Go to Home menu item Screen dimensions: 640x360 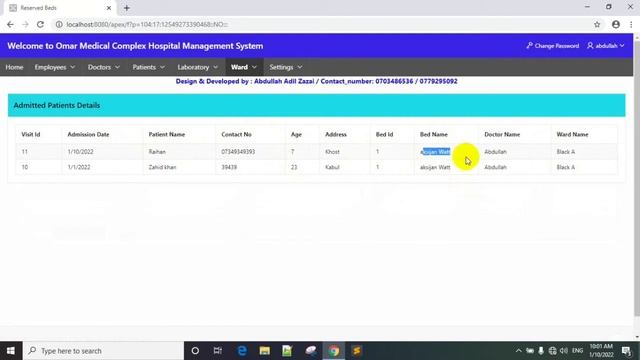click(14, 67)
